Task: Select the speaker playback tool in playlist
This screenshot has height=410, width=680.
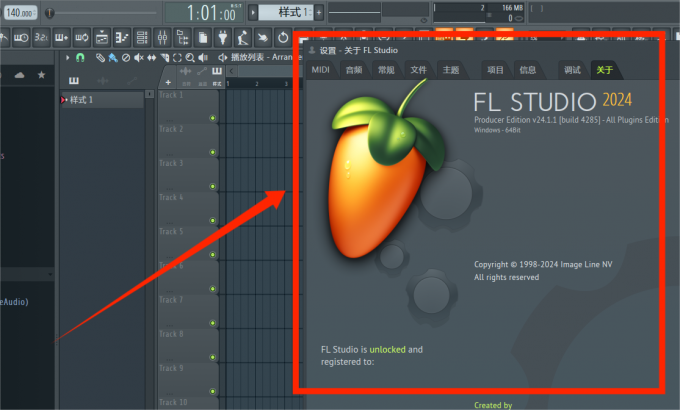Action: point(203,57)
